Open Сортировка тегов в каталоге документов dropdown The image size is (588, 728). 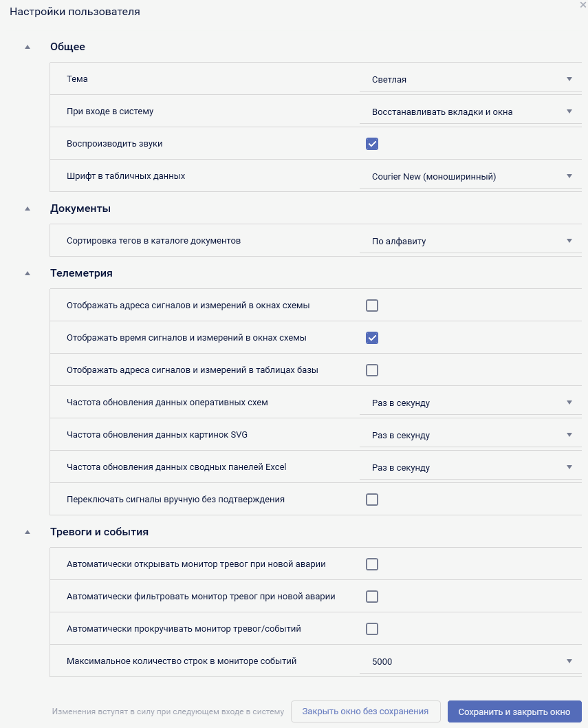471,241
